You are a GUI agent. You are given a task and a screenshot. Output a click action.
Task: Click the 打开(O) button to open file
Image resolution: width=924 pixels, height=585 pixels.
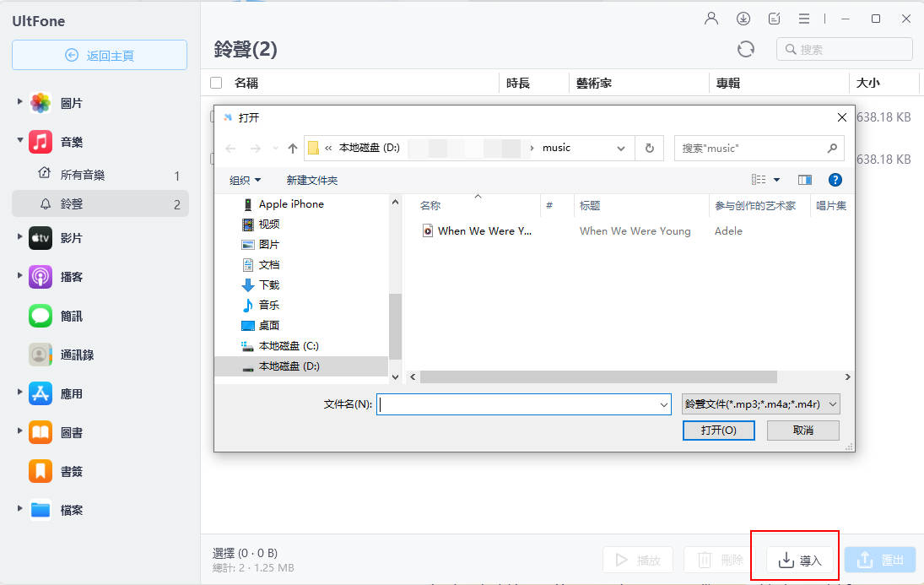[x=718, y=430]
